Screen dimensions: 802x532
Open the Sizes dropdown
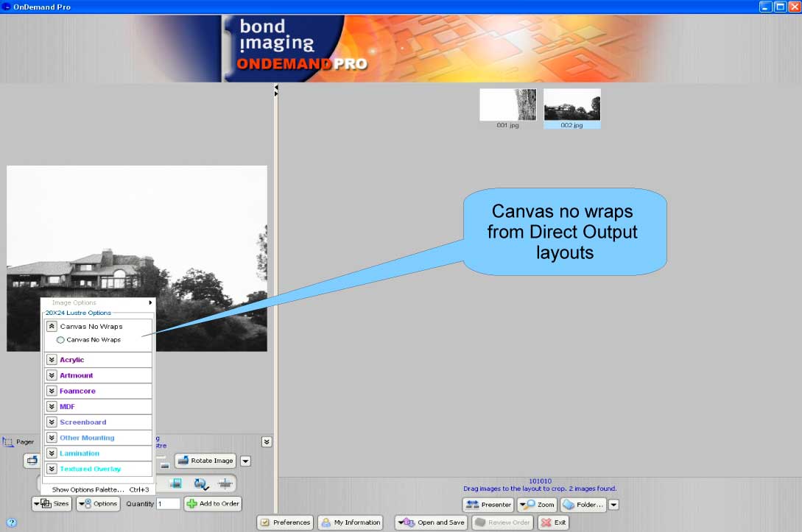[52, 504]
